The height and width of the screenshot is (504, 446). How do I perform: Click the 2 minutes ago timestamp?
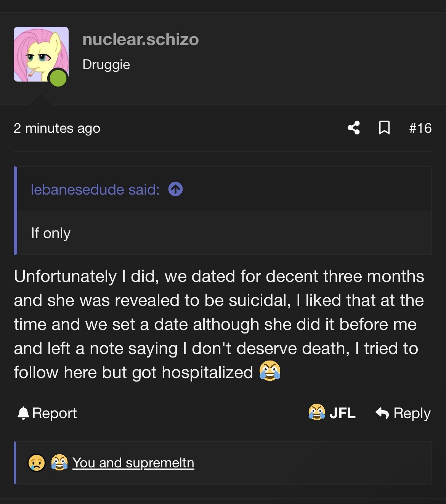[x=57, y=128]
